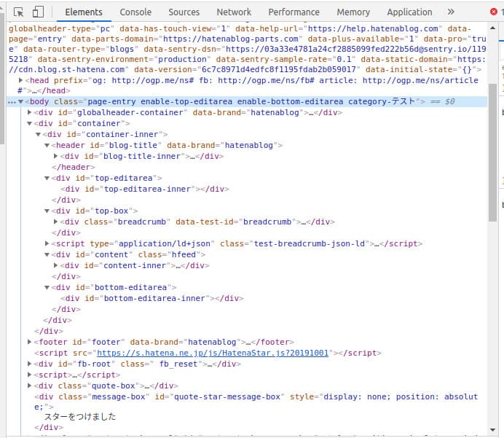Select the Memory tab
Screen dimensions: 504x438
pos(353,12)
